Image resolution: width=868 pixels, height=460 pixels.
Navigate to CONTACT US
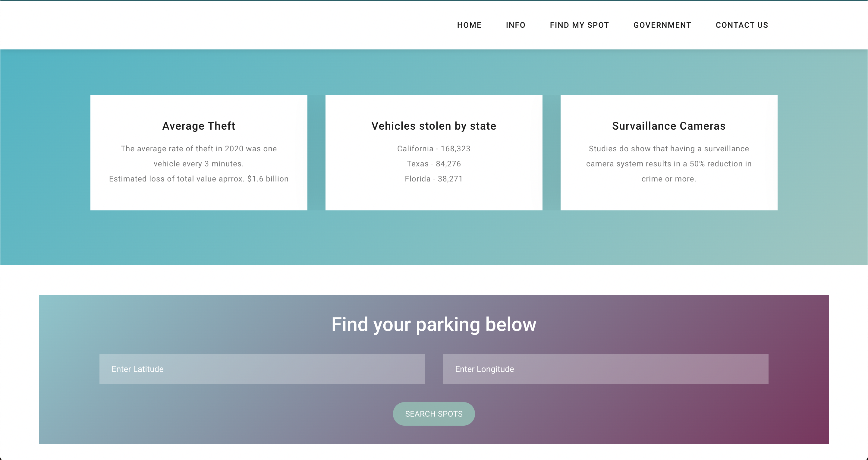pos(742,25)
